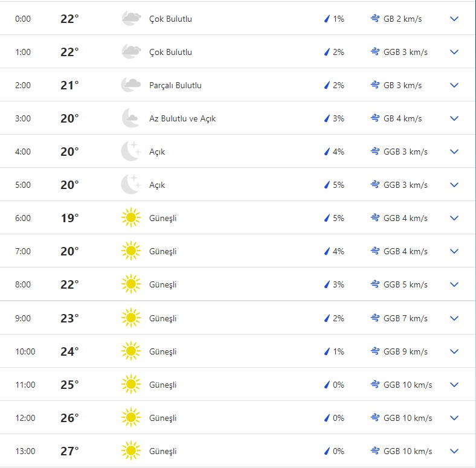
Task: Open details for the 7:00 forecast
Action: [x=454, y=251]
